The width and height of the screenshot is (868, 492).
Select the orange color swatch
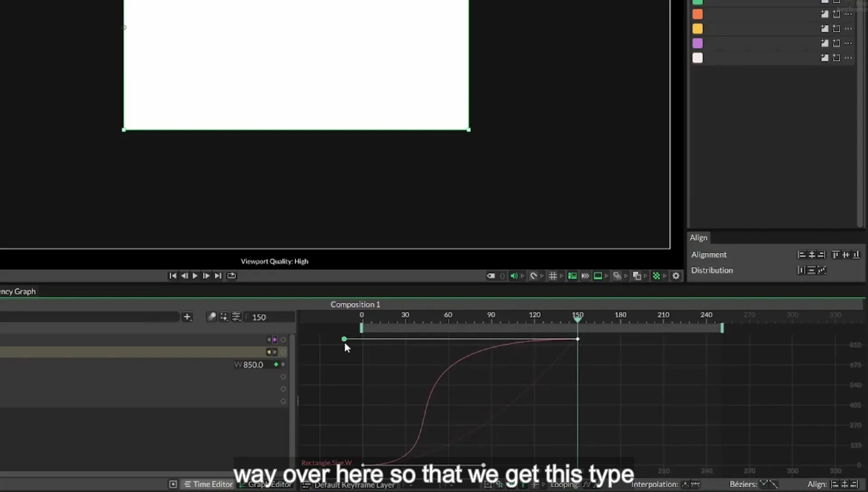[698, 14]
